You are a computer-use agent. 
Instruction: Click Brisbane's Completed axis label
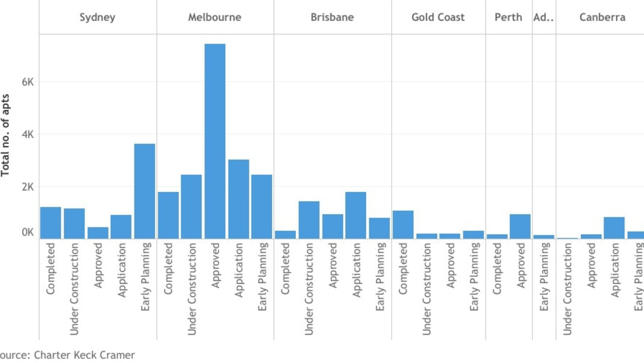286,269
